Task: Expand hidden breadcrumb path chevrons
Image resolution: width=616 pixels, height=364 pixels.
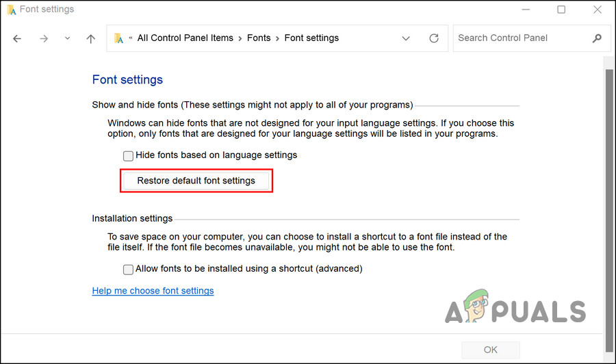Action: [131, 38]
